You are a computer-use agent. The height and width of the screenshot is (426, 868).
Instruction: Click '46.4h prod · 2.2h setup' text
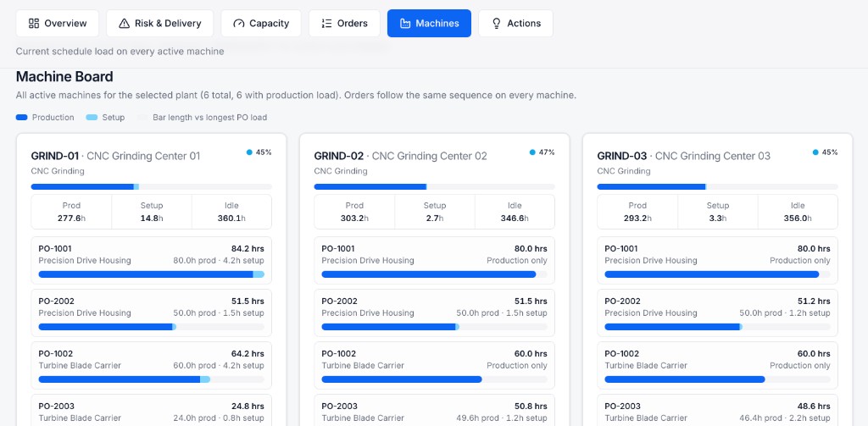(785, 418)
